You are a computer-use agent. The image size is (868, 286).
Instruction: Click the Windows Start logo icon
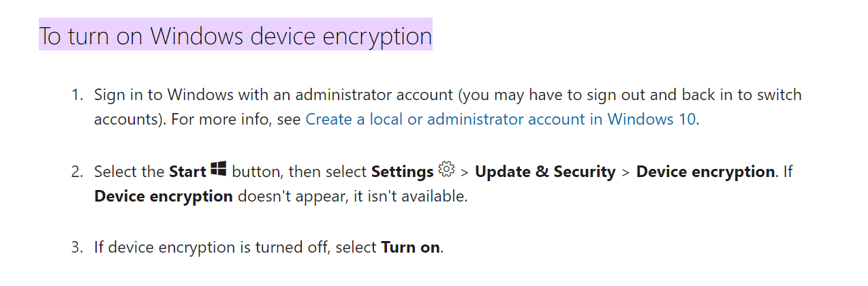coord(219,170)
